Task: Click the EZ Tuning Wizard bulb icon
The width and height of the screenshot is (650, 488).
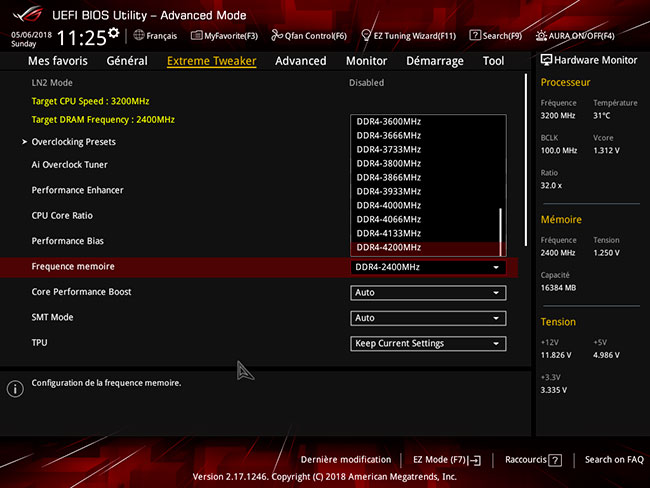Action: click(x=366, y=35)
